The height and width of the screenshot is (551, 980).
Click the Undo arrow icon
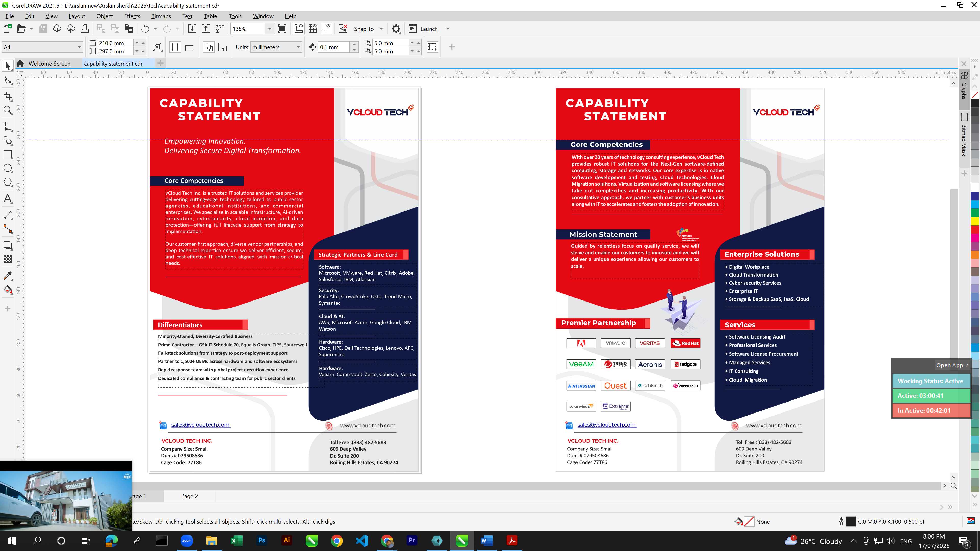[145, 29]
